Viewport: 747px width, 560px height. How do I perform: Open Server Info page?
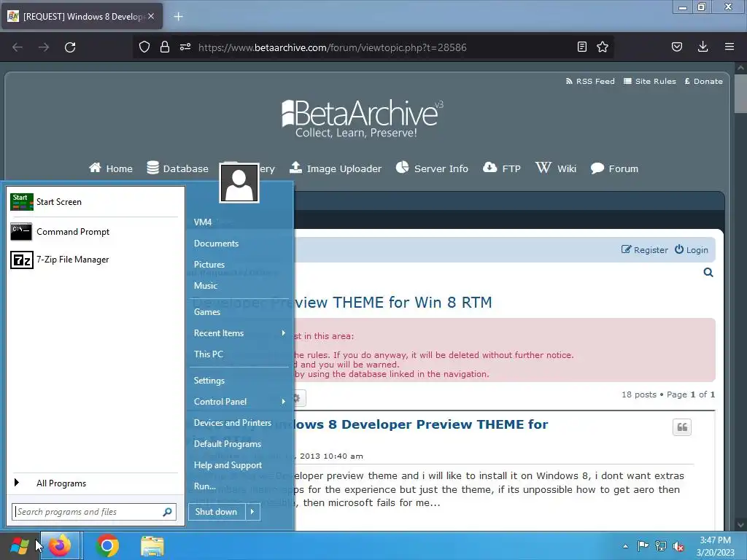point(432,168)
